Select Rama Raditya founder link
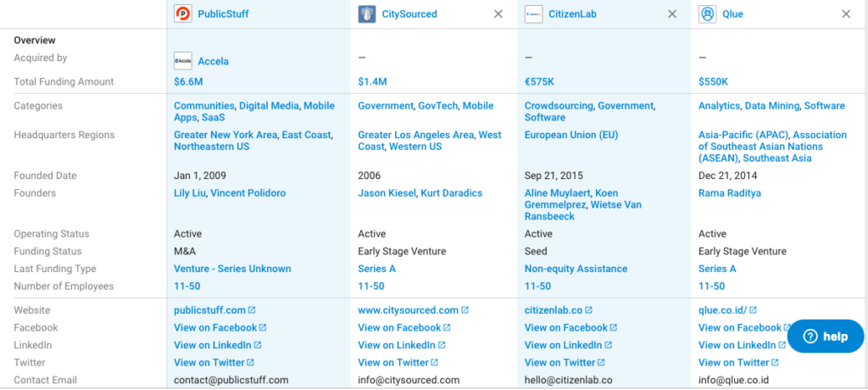The height and width of the screenshot is (390, 868). point(732,193)
